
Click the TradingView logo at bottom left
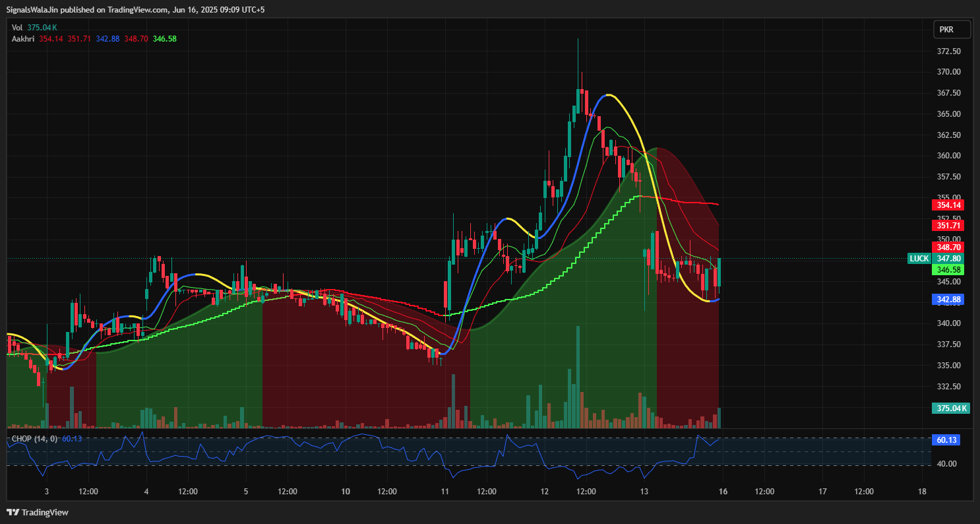38,512
